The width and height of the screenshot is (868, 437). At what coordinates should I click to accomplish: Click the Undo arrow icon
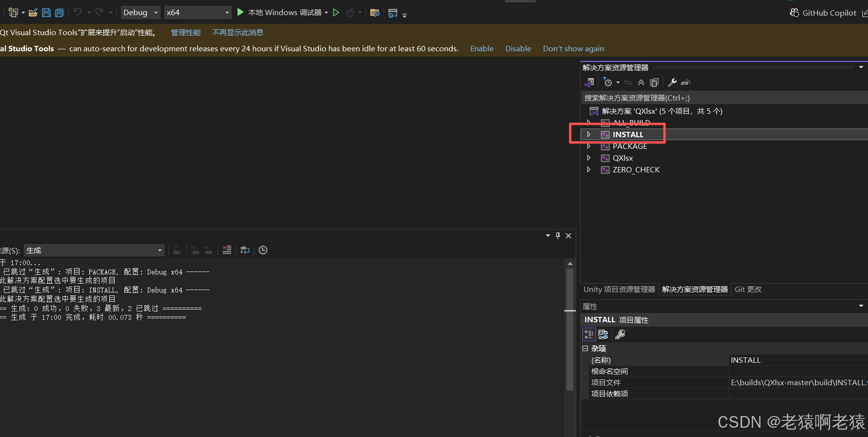point(78,12)
